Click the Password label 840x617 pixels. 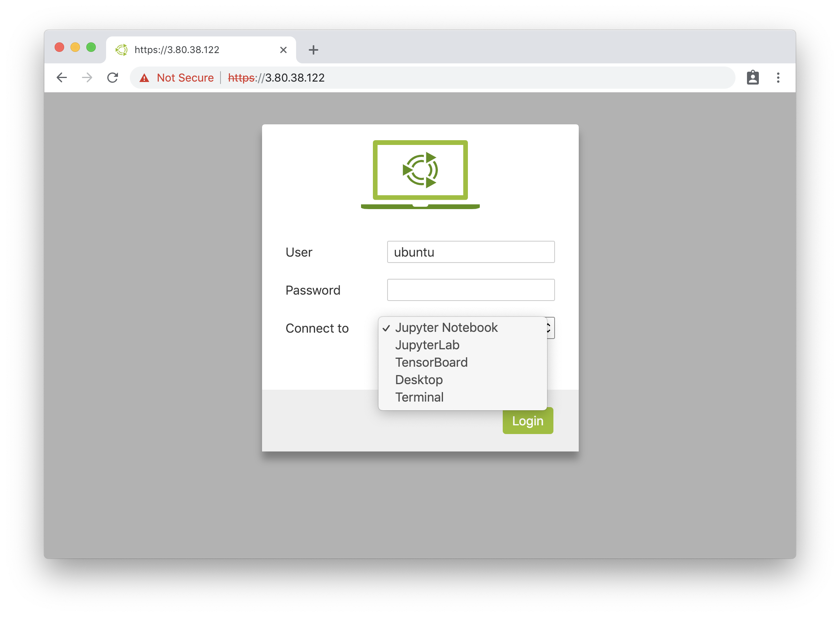(x=313, y=290)
